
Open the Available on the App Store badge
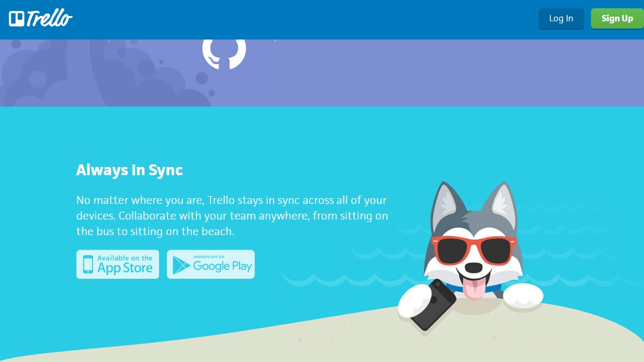[x=117, y=264]
